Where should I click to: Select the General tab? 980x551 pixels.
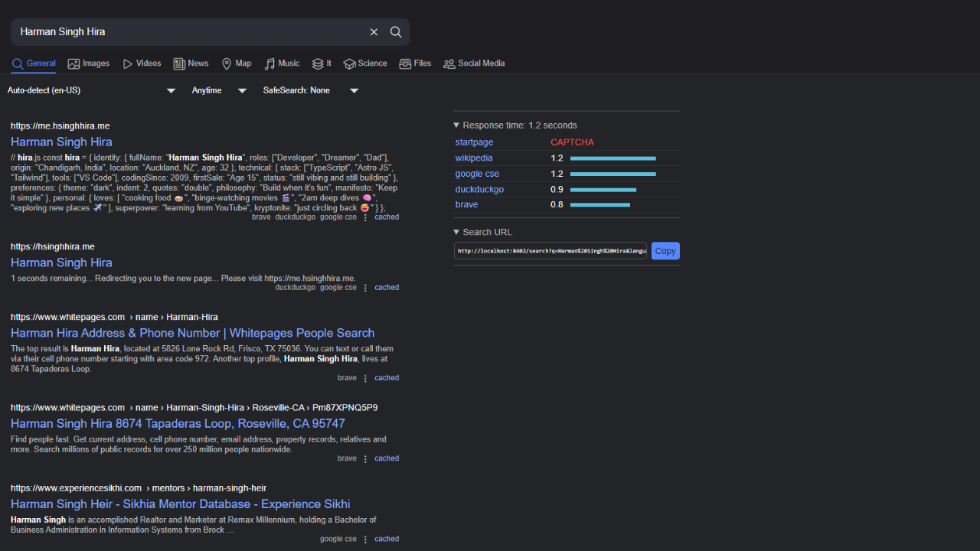(x=34, y=64)
